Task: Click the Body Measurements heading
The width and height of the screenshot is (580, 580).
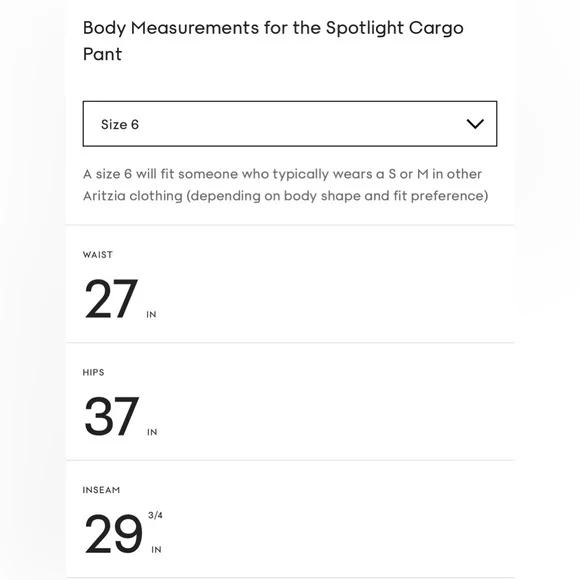Action: [273, 41]
